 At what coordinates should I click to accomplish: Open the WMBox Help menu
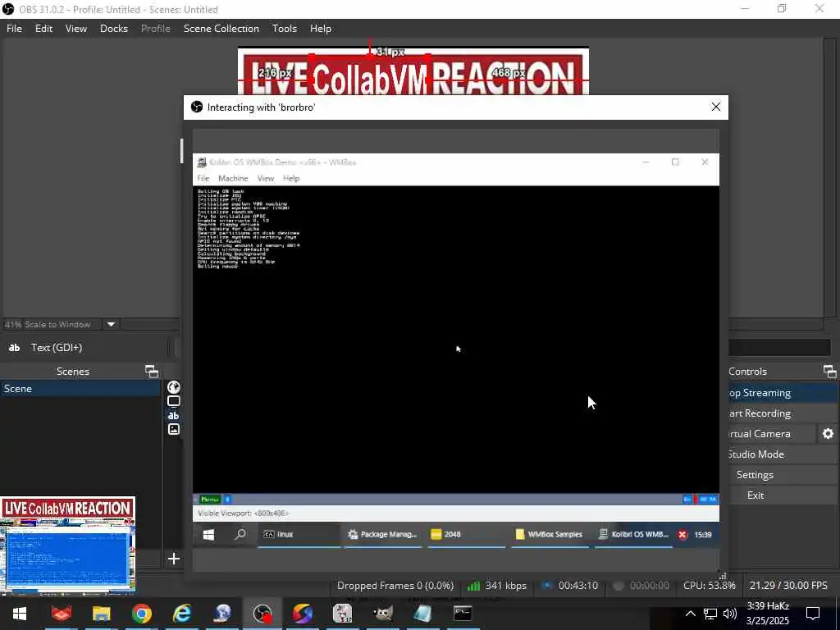tap(291, 178)
